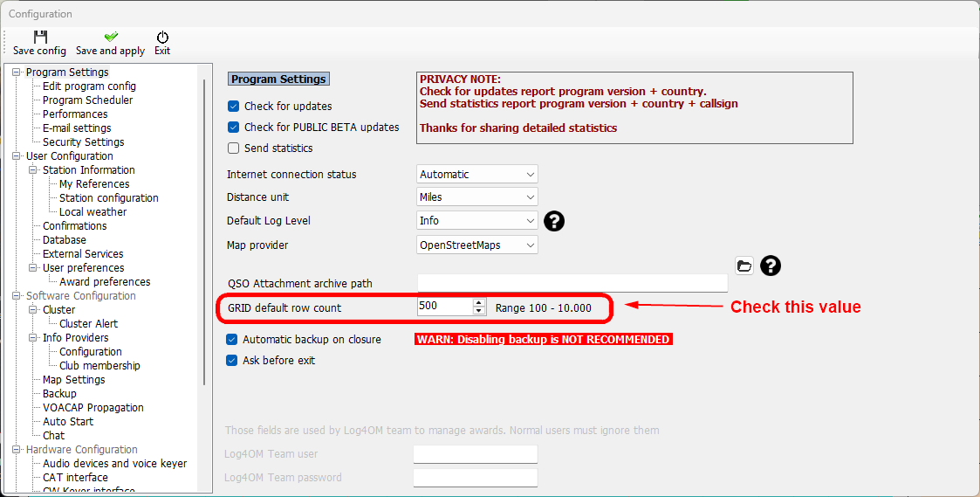980x497 pixels.
Task: Click QSO Attachment archive path field
Action: (x=572, y=283)
